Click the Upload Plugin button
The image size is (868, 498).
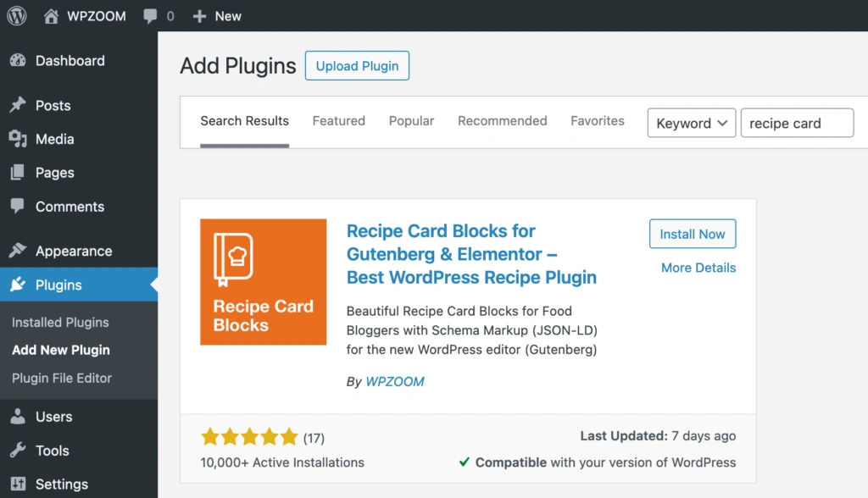click(x=357, y=66)
